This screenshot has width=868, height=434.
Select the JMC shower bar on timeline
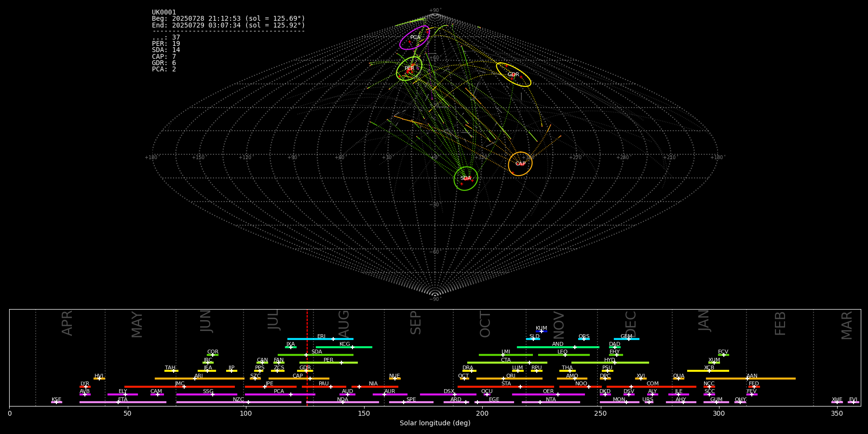[x=180, y=387]
